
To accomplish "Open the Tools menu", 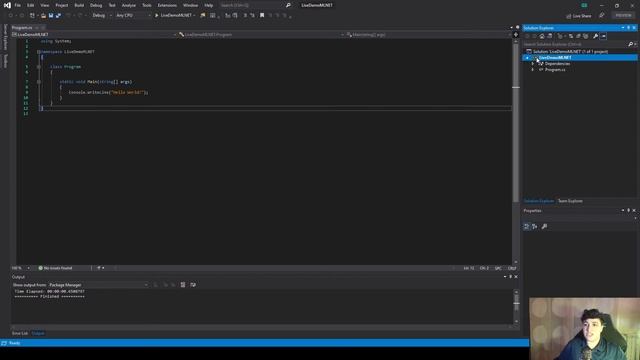I will 147,5.
